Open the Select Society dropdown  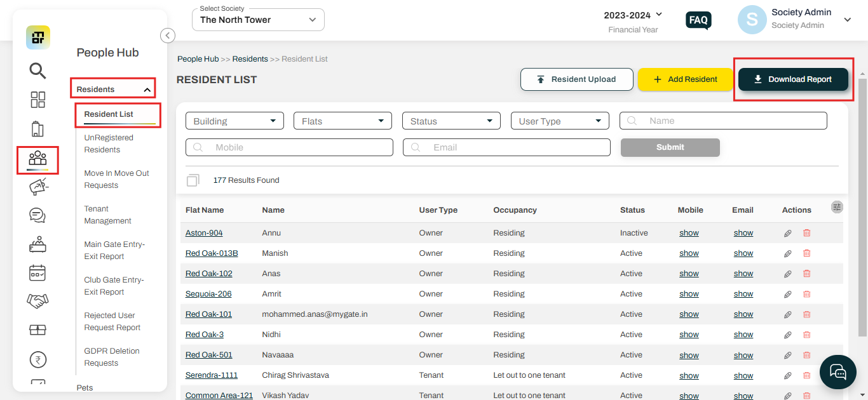(x=257, y=20)
